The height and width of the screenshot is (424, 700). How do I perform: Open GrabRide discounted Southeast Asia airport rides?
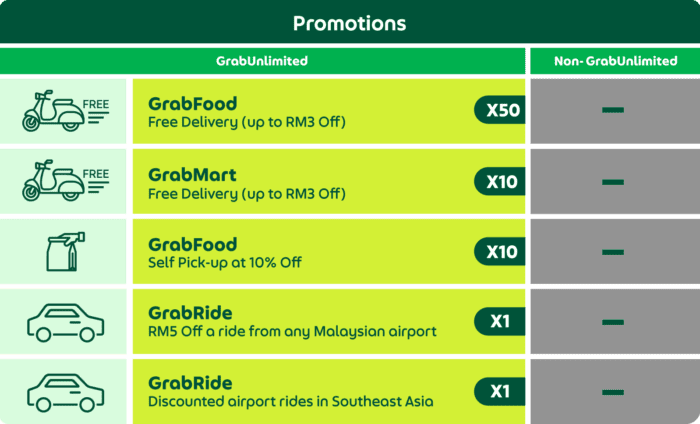[329, 391]
